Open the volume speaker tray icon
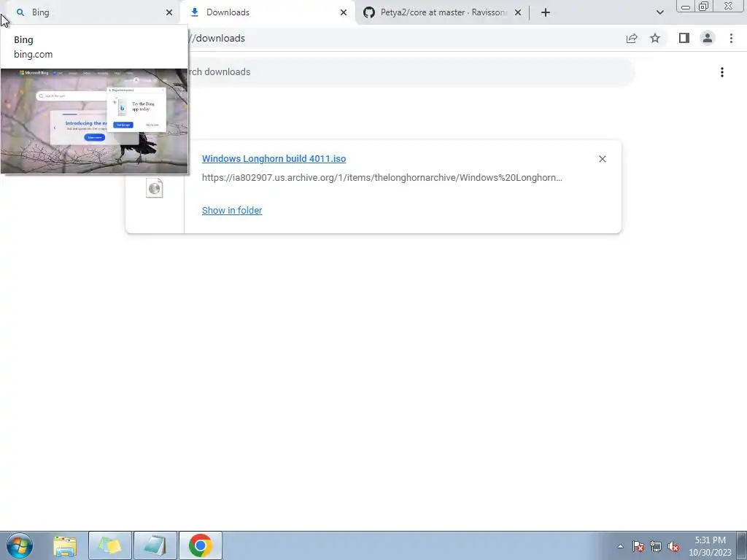This screenshot has width=747, height=560. coord(673,547)
